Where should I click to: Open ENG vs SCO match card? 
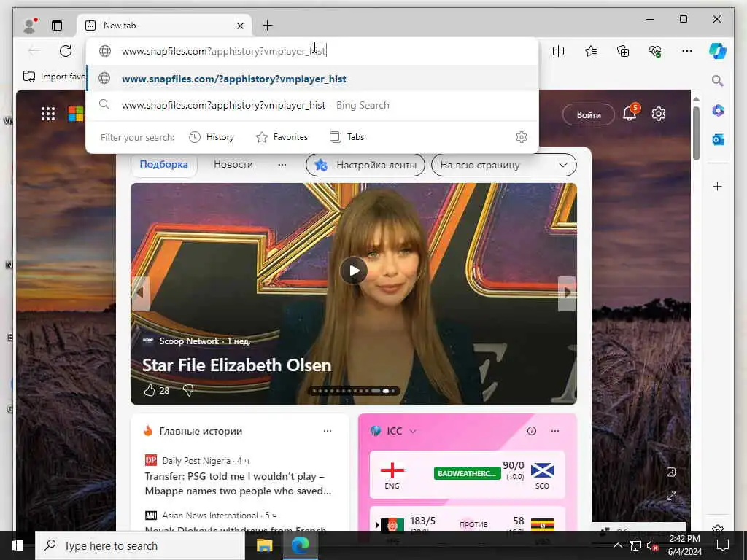pyautogui.click(x=468, y=474)
